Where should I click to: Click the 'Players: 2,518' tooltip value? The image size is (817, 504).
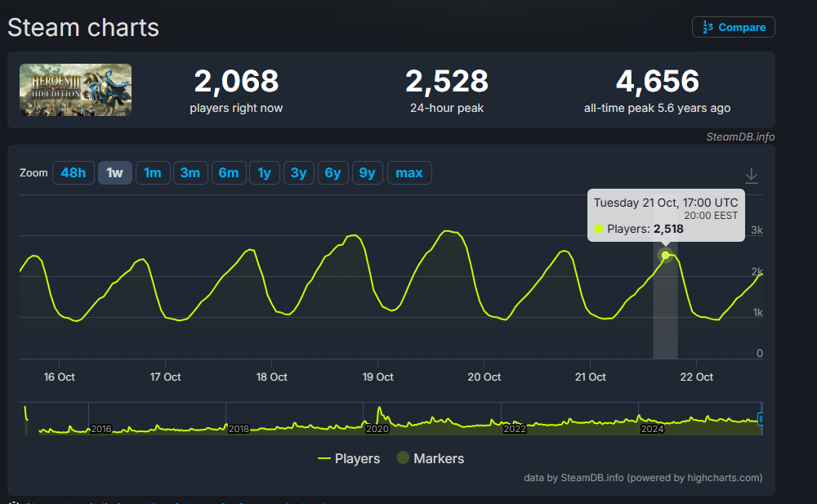(x=645, y=229)
